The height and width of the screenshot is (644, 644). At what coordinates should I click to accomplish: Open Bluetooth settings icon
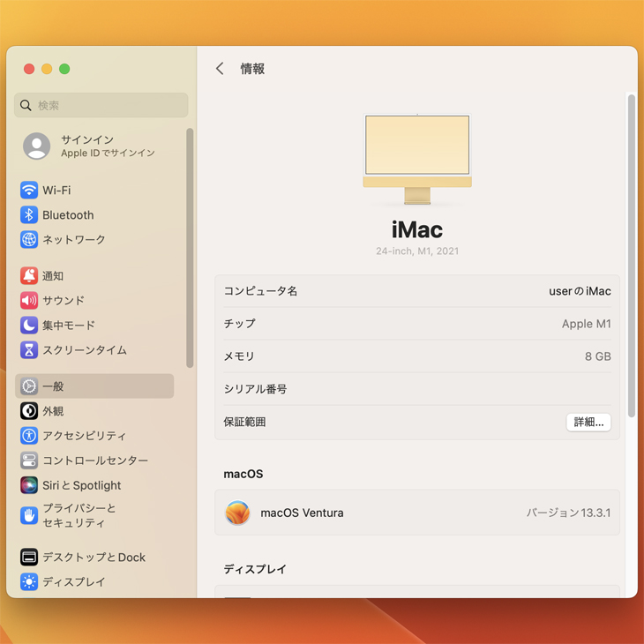coord(29,215)
